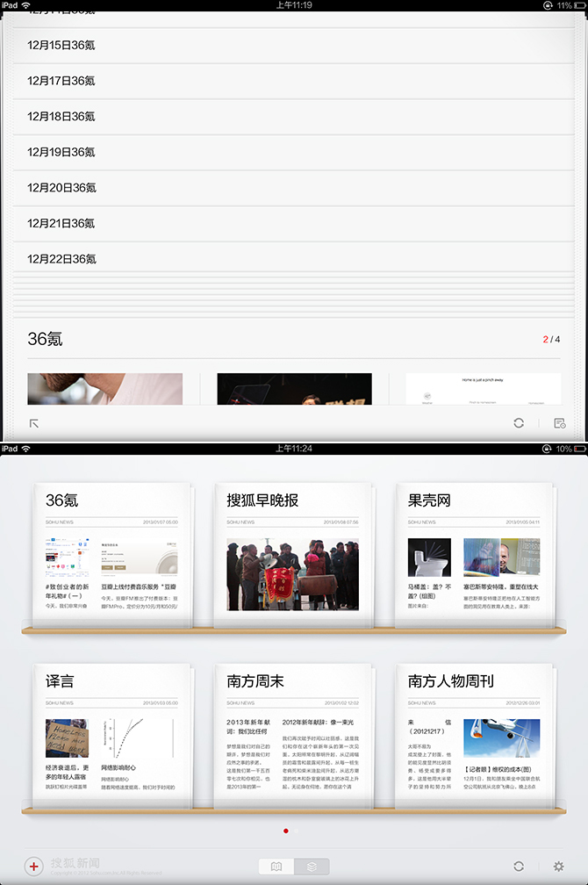Image resolution: width=588 pixels, height=885 pixels.
Task: Select the first red page dot
Action: 286,831
